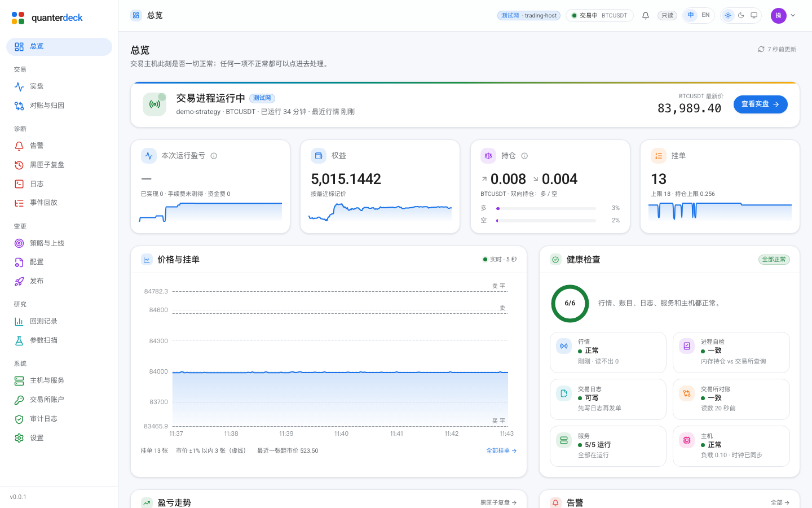Image resolution: width=812 pixels, height=508 pixels.
Task: Click the 交易日志 health check icon
Action: click(564, 393)
